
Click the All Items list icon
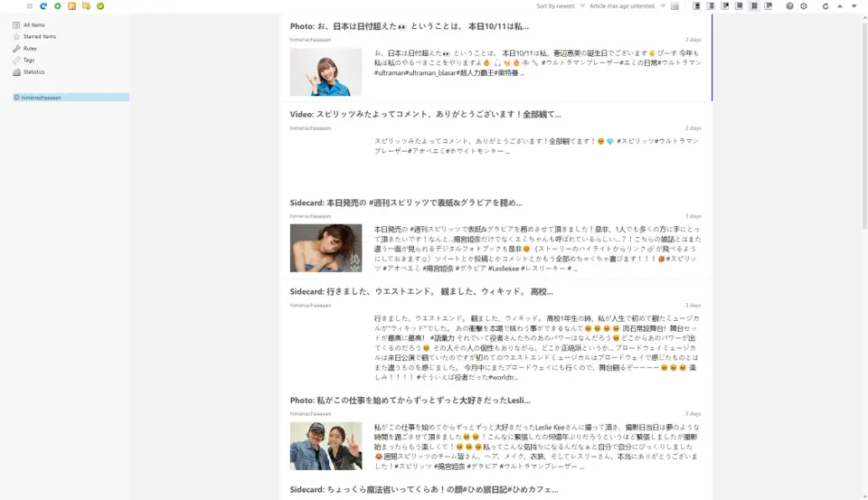point(16,25)
